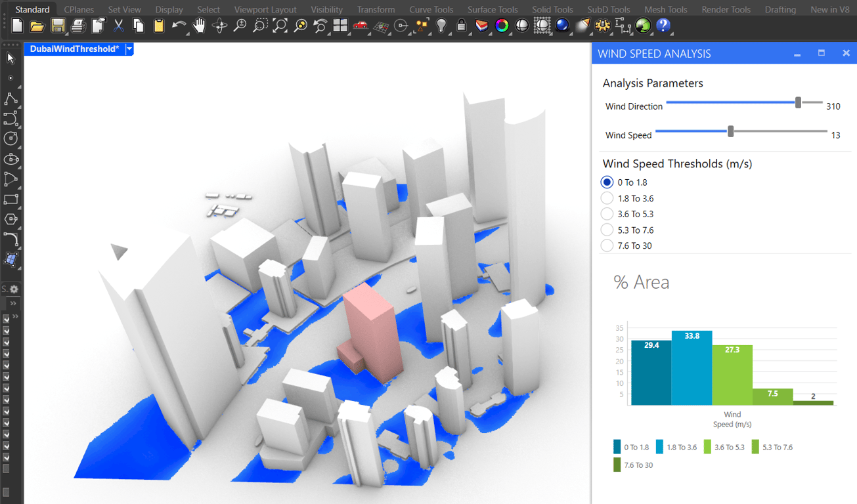
Task: Switch to the Mesh Tools tab
Action: click(x=665, y=9)
